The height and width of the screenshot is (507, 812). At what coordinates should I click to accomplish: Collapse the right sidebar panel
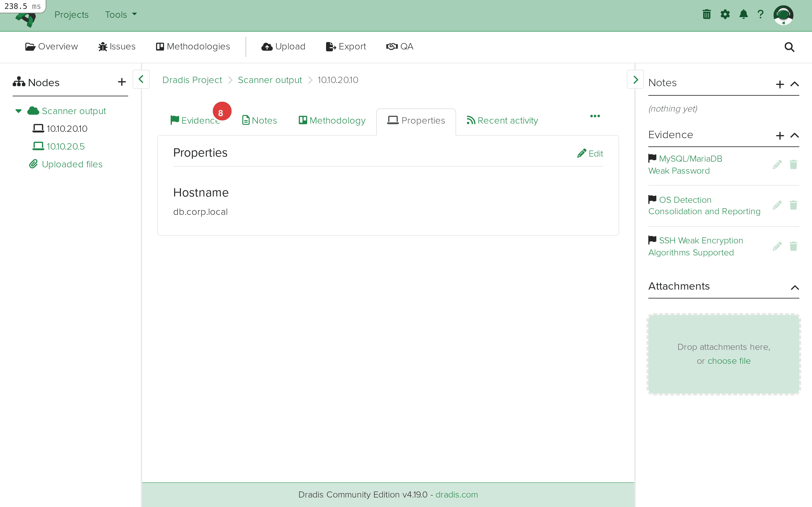[x=635, y=80]
